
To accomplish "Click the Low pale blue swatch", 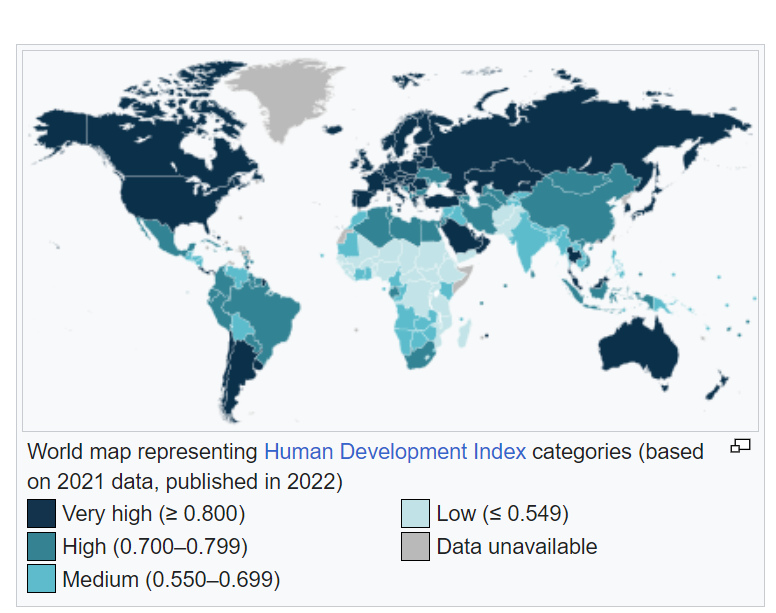I will [x=415, y=514].
